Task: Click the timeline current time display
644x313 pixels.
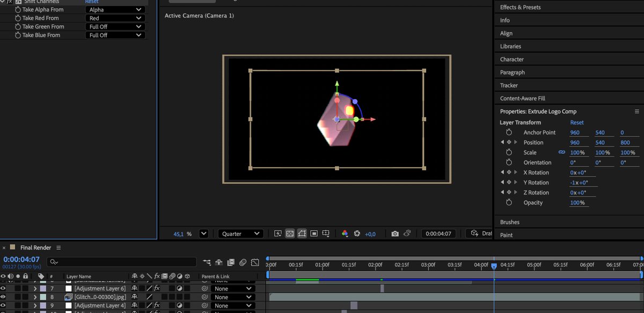Action: [x=21, y=259]
